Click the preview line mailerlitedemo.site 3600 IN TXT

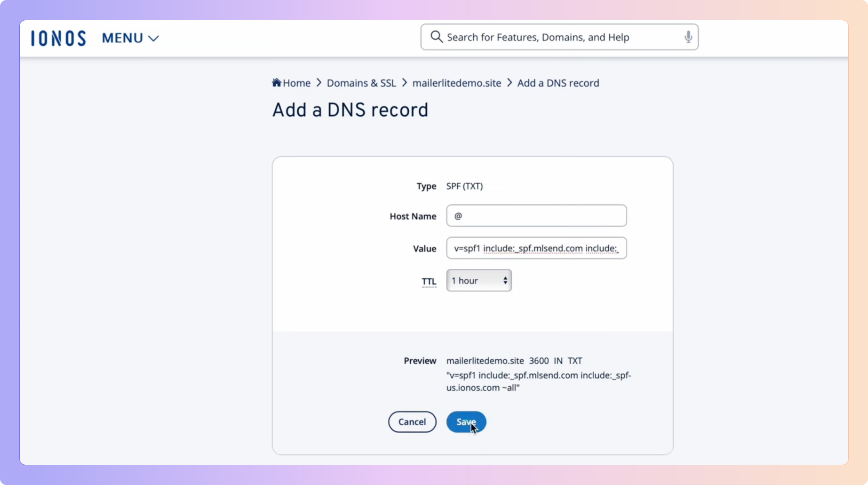[x=514, y=361]
